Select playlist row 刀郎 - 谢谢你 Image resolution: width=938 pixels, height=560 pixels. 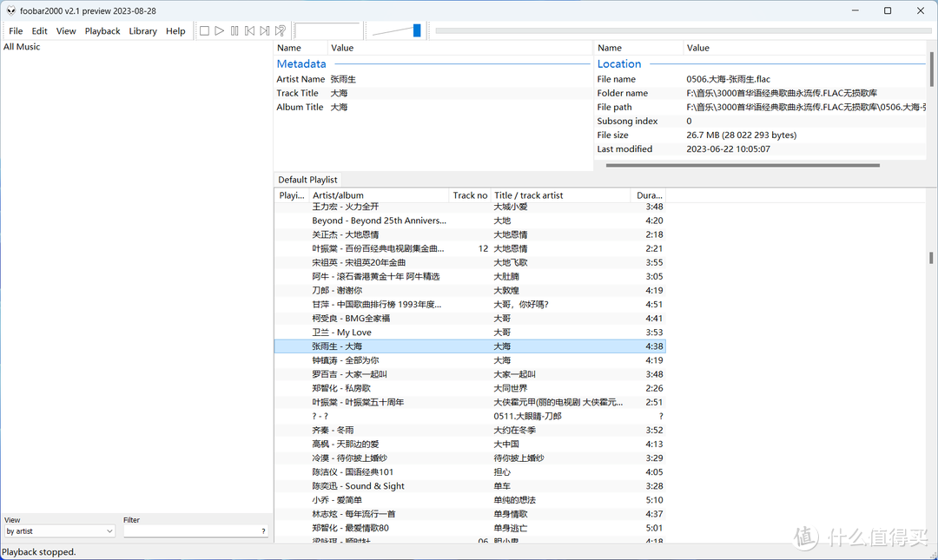click(x=470, y=290)
